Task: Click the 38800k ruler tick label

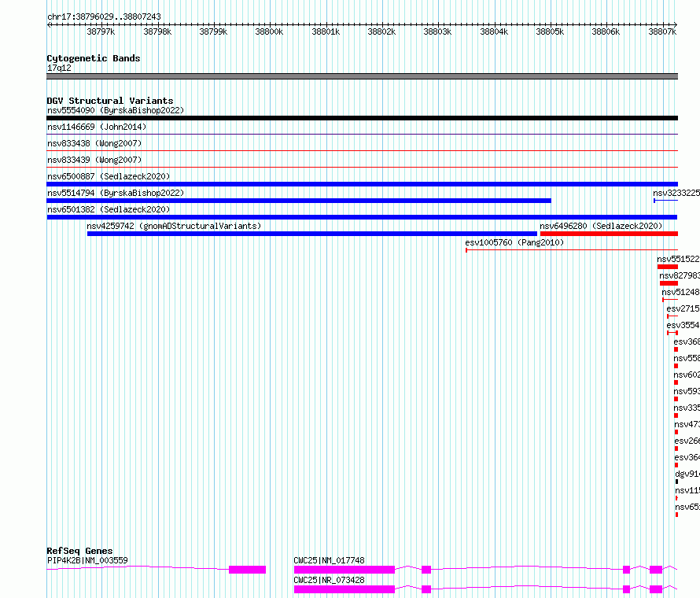Action: pos(269,31)
